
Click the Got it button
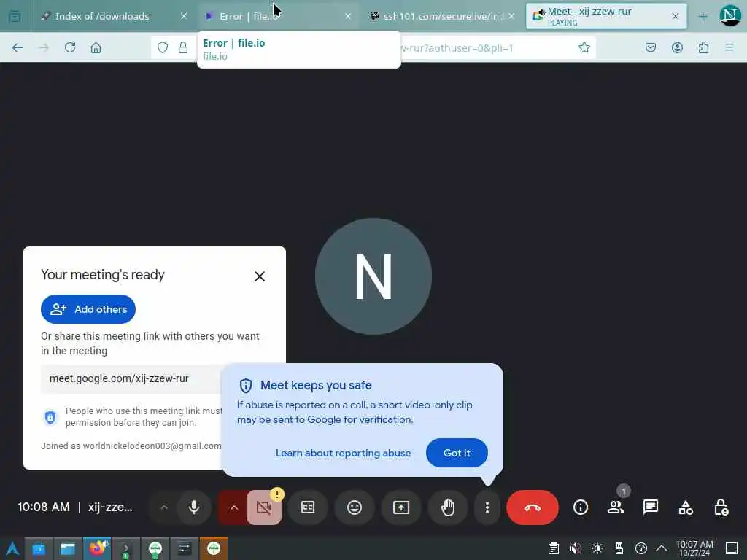coord(457,453)
